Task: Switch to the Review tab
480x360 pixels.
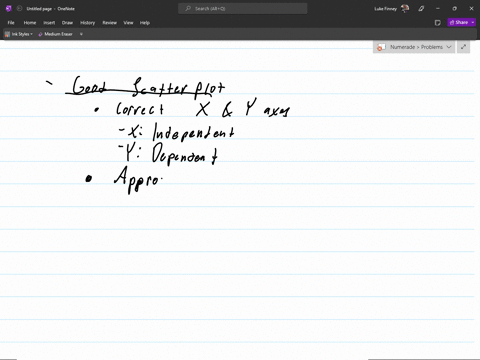Action: (x=109, y=23)
